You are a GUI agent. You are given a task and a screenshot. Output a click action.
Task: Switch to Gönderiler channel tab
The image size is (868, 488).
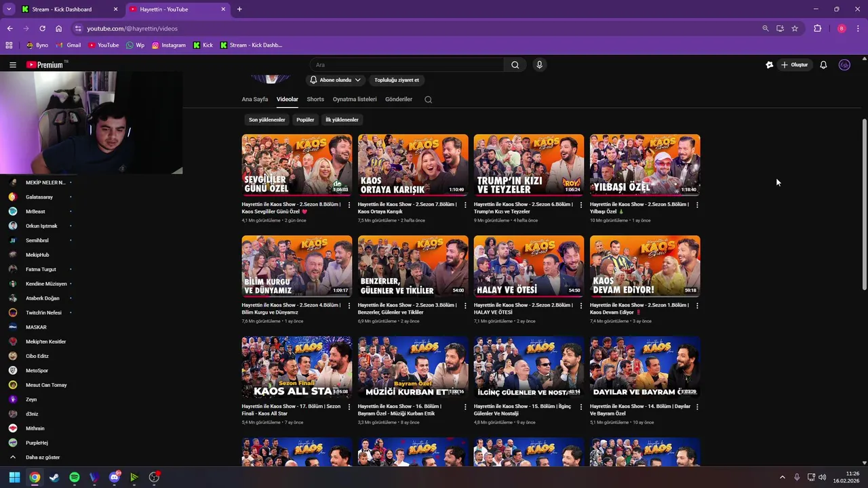click(399, 100)
